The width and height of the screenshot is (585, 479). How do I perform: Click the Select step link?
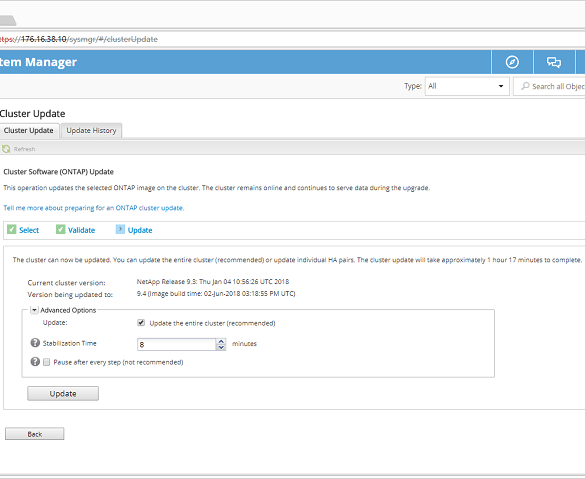click(x=29, y=230)
